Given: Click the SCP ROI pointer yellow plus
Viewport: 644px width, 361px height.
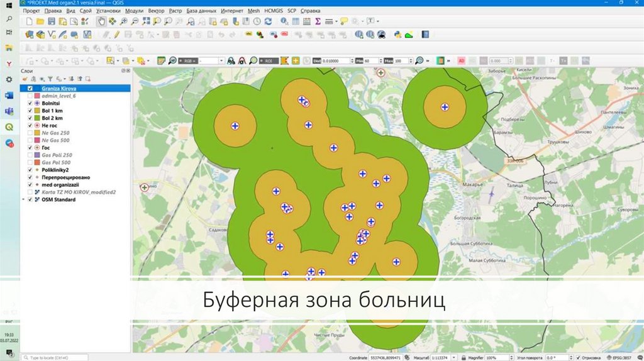Looking at the screenshot, I should [296, 61].
